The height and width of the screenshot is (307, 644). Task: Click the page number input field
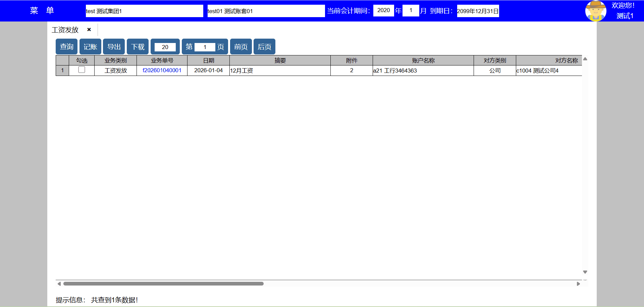click(x=205, y=47)
